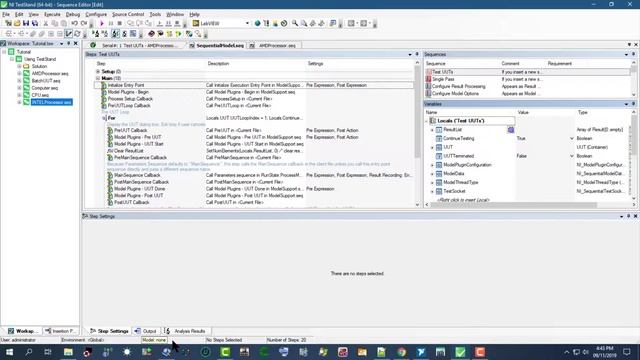Open the notification center icon
640x360 pixels.
coord(627,352)
